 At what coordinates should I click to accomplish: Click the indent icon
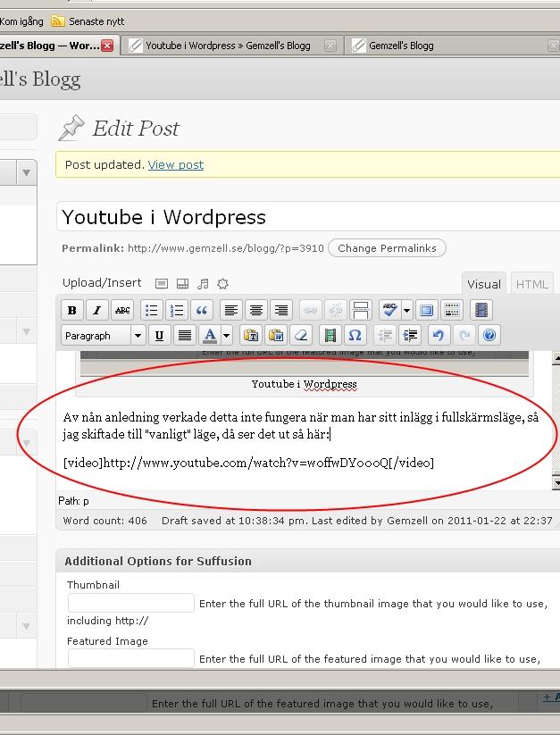pyautogui.click(x=410, y=336)
